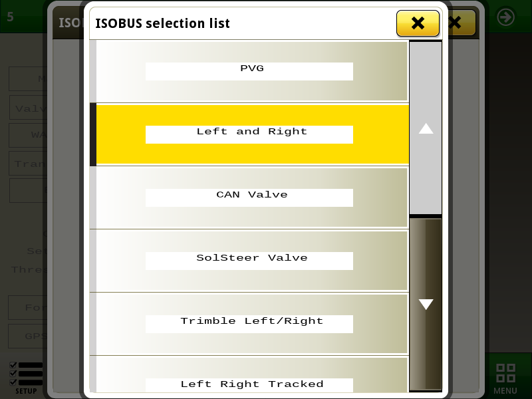Viewport: 532px width, 399px height.
Task: Click the dimmed Tran field on left
Action: (29, 163)
